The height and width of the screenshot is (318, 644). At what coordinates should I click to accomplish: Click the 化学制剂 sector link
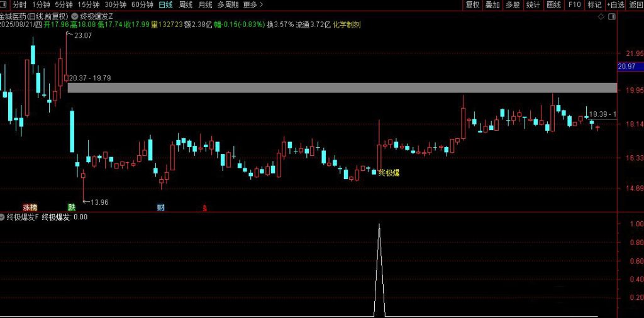pyautogui.click(x=347, y=25)
